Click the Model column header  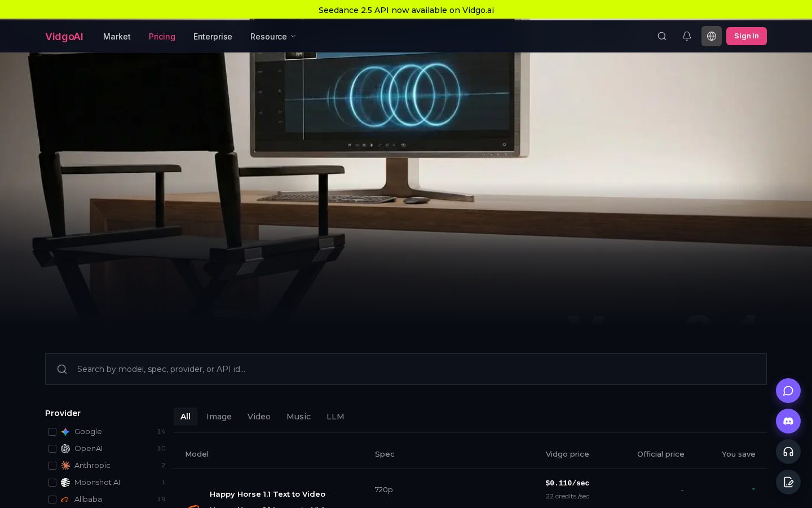[x=197, y=454]
